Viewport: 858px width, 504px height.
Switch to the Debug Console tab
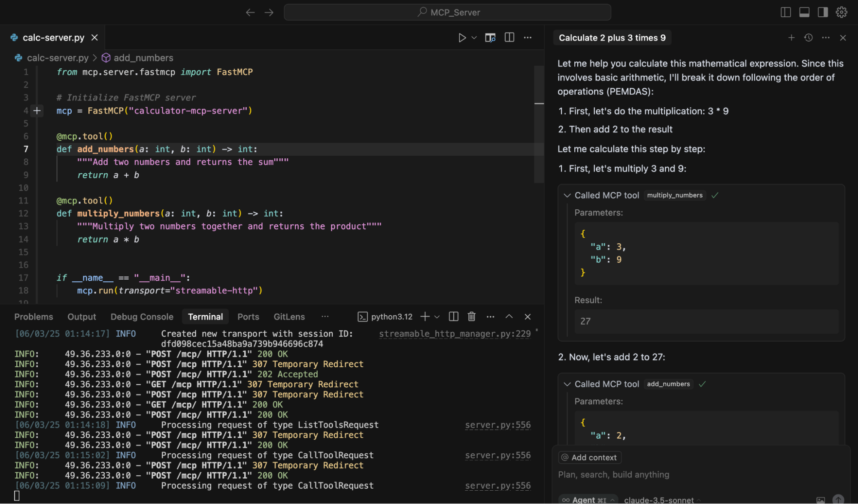[142, 317]
